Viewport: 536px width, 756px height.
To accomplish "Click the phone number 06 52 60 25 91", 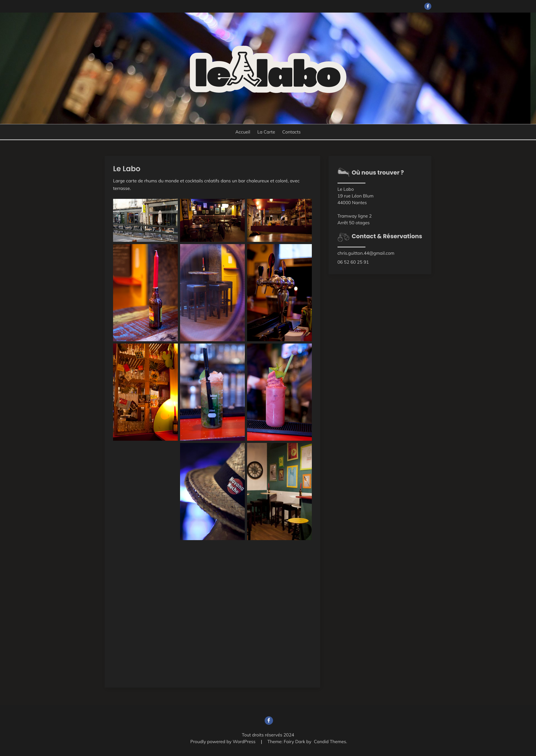I will pyautogui.click(x=353, y=262).
